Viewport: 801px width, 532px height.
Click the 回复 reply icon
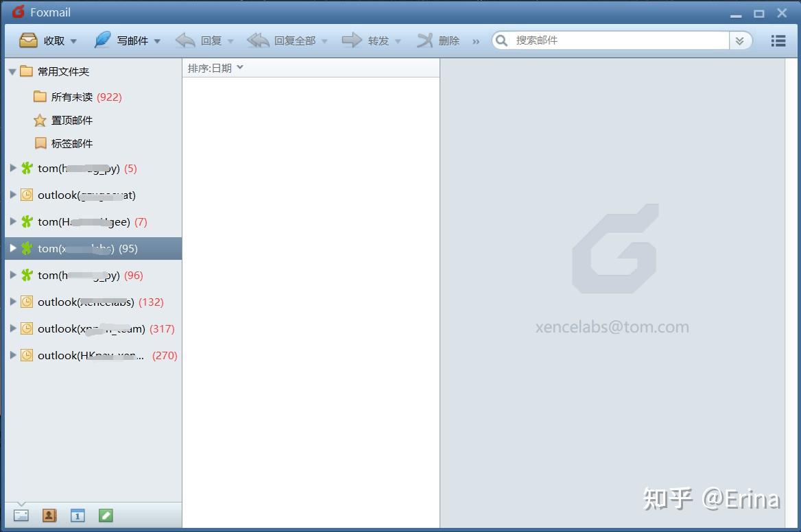[186, 40]
